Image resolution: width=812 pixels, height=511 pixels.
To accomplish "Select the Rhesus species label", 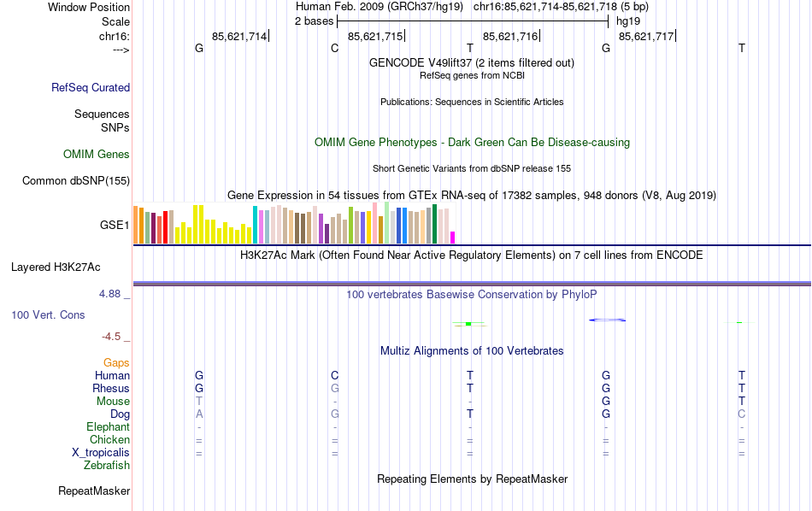I will pyautogui.click(x=111, y=388).
